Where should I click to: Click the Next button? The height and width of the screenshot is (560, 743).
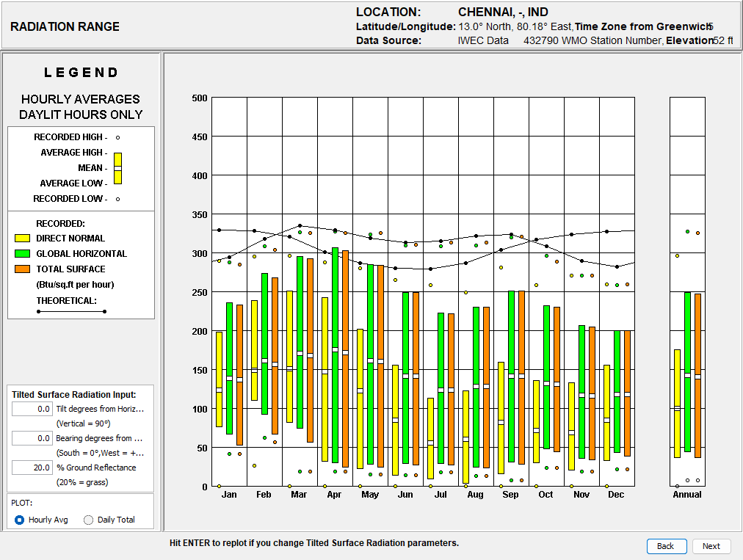(x=711, y=546)
